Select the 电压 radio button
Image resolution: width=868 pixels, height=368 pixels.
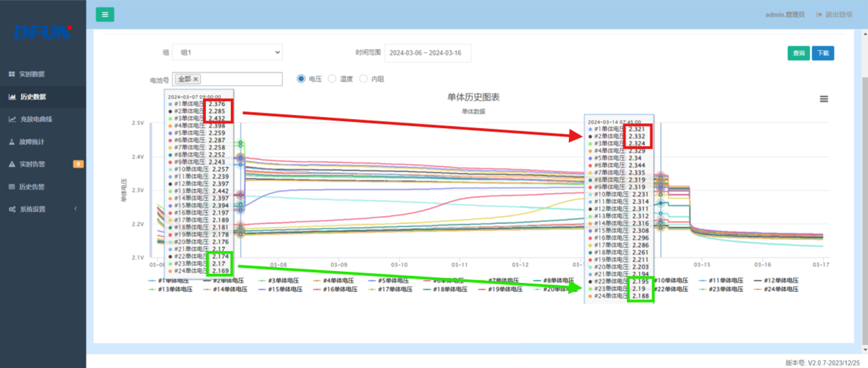[301, 79]
